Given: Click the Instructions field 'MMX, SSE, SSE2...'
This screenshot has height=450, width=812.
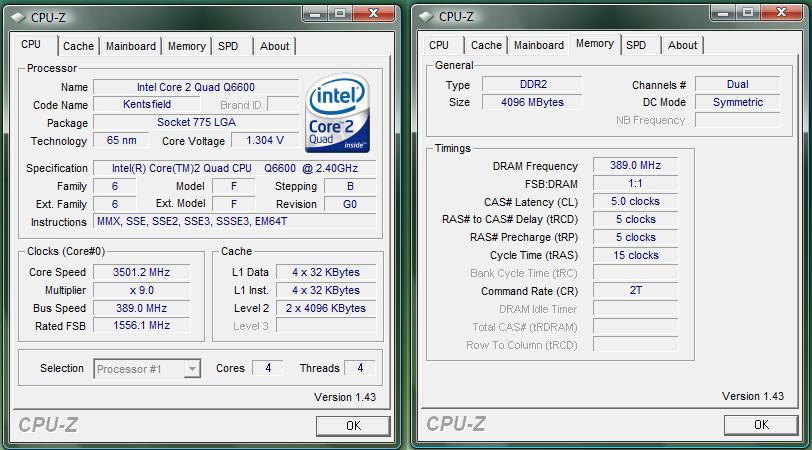Looking at the screenshot, I should (235, 221).
